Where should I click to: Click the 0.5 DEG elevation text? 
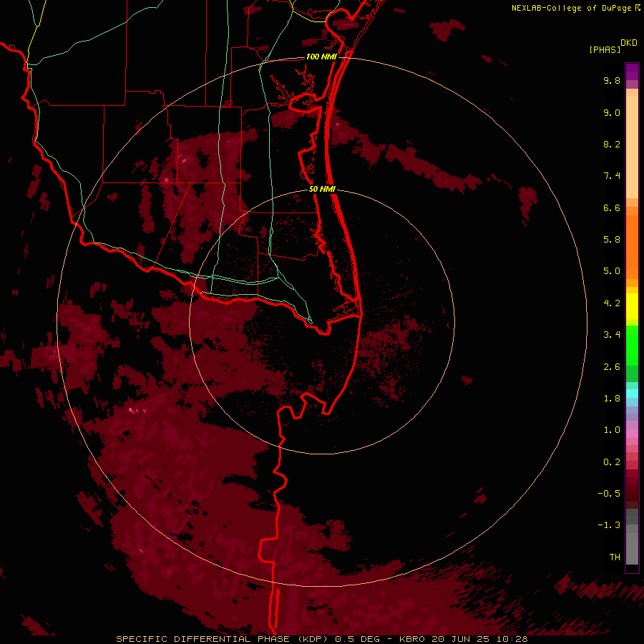[359, 639]
